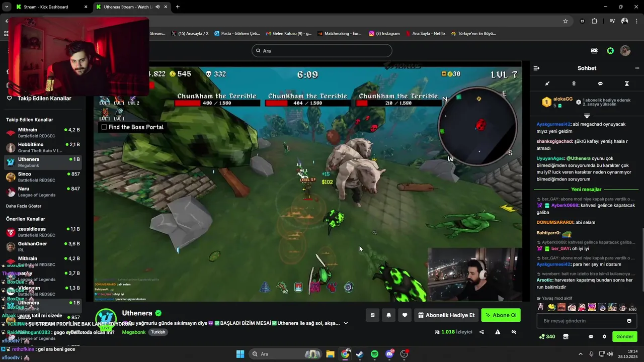Open Windows Start menu
Viewport: 644px width, 362px height.
point(240,354)
